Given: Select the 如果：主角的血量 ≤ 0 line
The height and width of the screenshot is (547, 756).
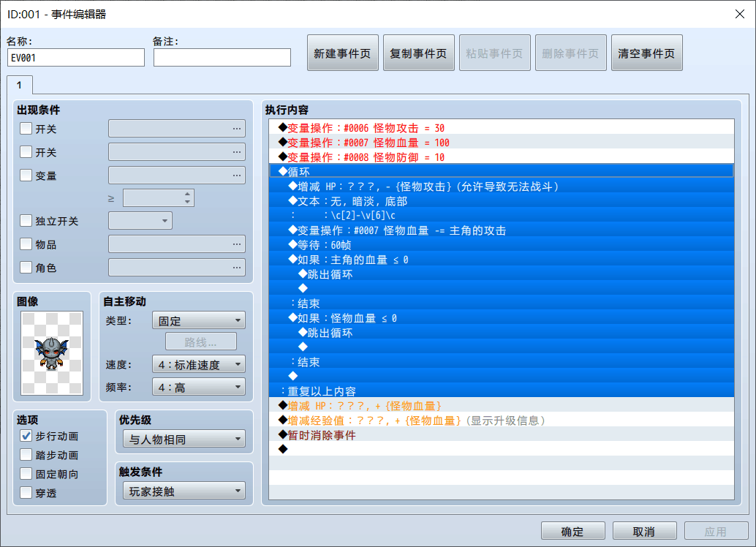Looking at the screenshot, I should (x=502, y=260).
